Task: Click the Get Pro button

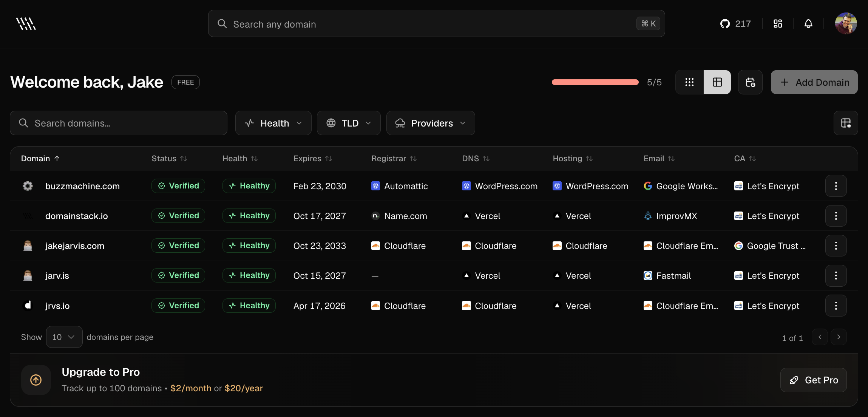Action: pos(813,380)
